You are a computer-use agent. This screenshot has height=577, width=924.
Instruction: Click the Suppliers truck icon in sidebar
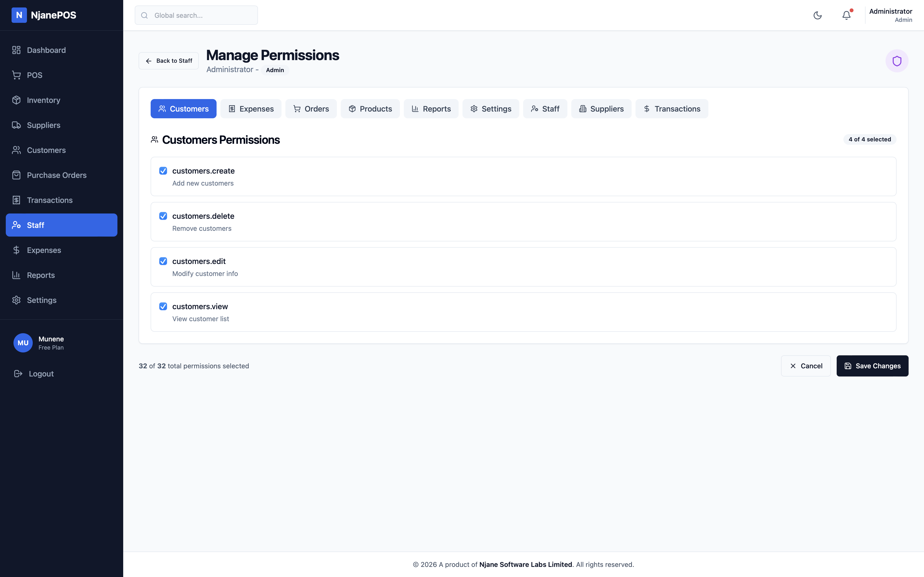[x=16, y=125]
